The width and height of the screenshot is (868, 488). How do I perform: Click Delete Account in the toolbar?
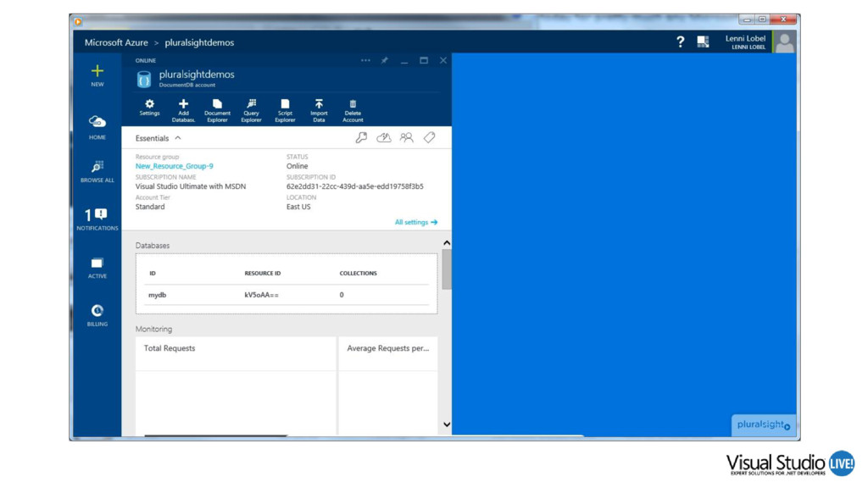[353, 111]
